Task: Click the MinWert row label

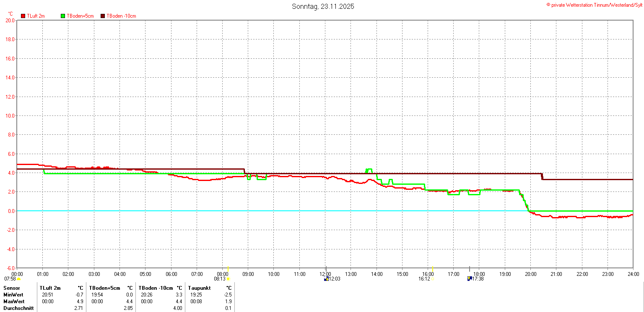Action: point(14,295)
